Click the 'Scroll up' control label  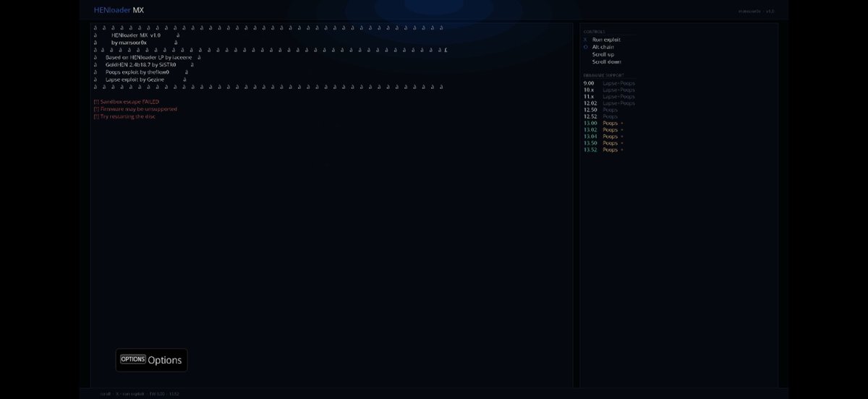point(603,54)
